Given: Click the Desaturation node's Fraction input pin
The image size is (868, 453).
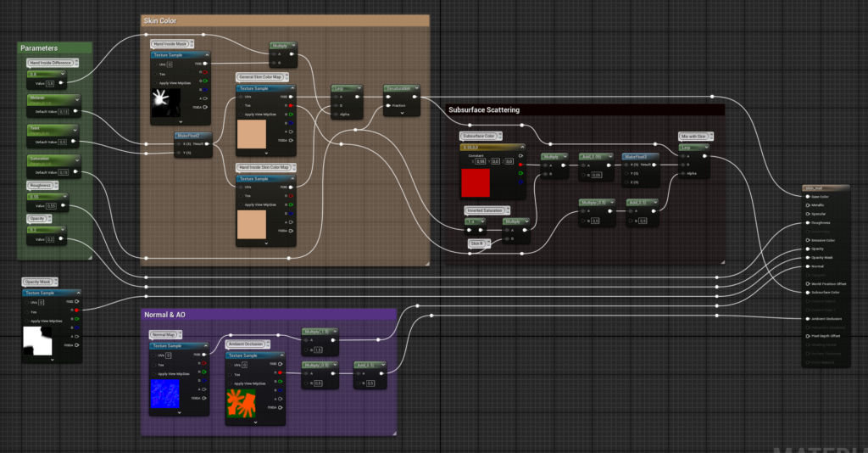Looking at the screenshot, I should [388, 106].
